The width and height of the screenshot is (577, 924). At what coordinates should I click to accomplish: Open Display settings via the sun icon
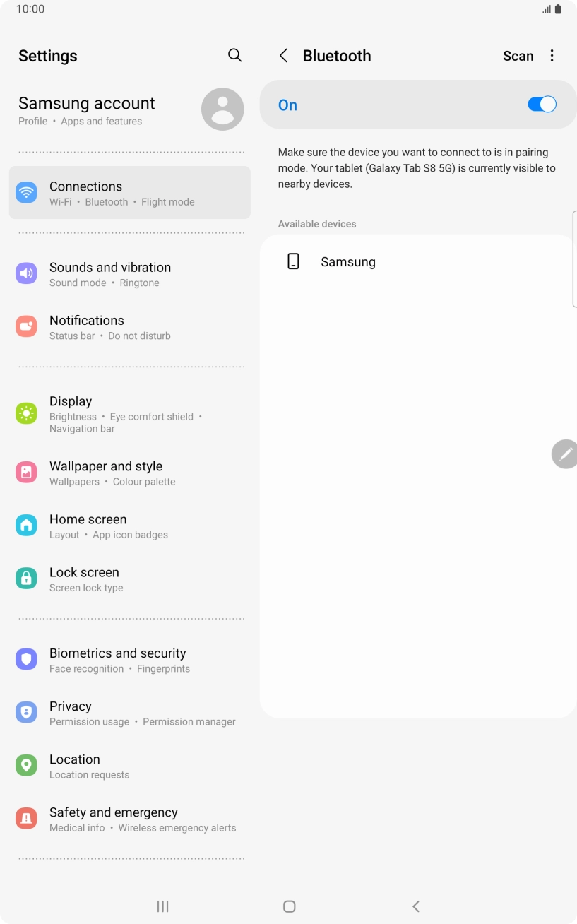tap(26, 413)
